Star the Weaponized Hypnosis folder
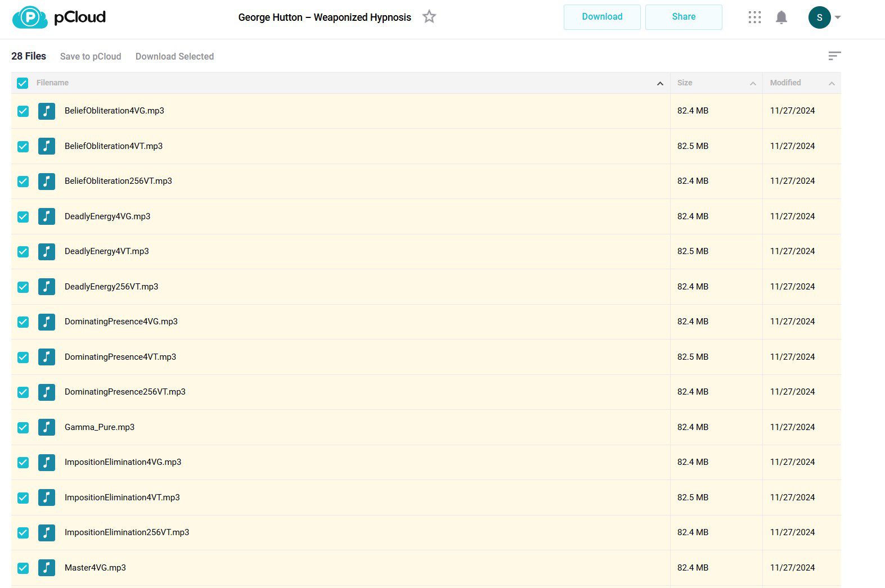 [429, 17]
